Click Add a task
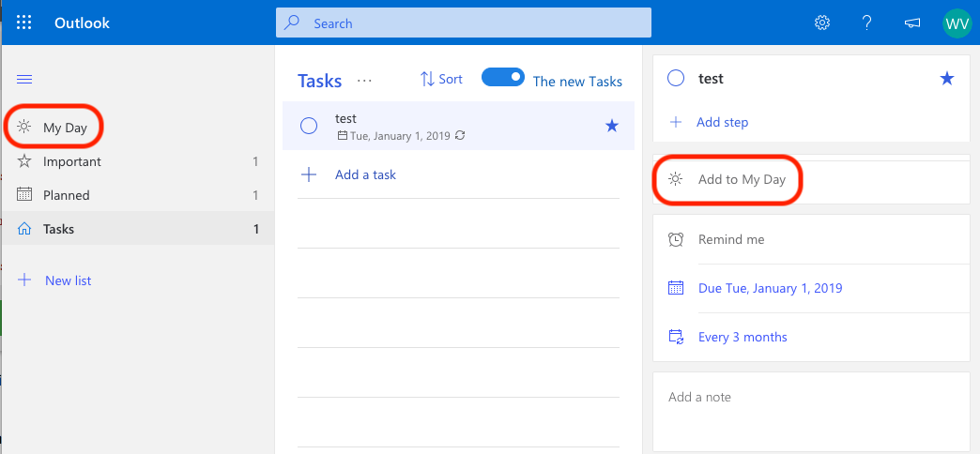 (366, 174)
